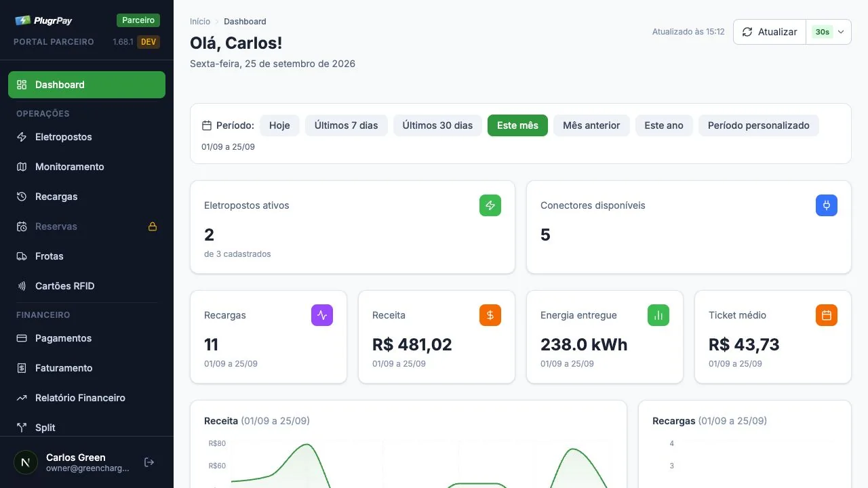
Task: Click the Início breadcrumb link
Action: (x=200, y=22)
